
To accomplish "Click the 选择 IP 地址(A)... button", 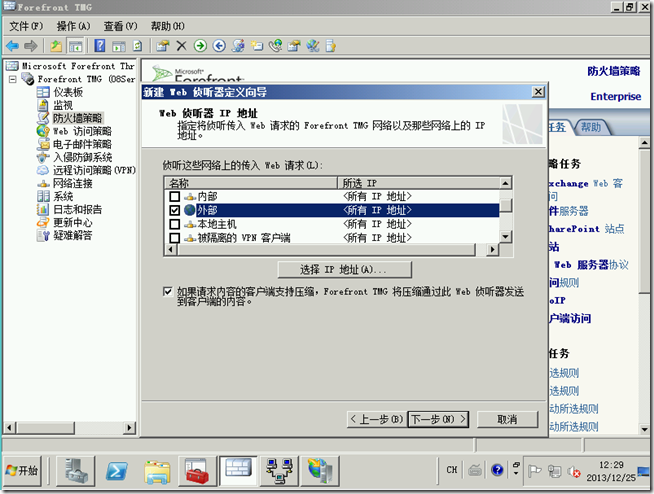I will [x=345, y=270].
